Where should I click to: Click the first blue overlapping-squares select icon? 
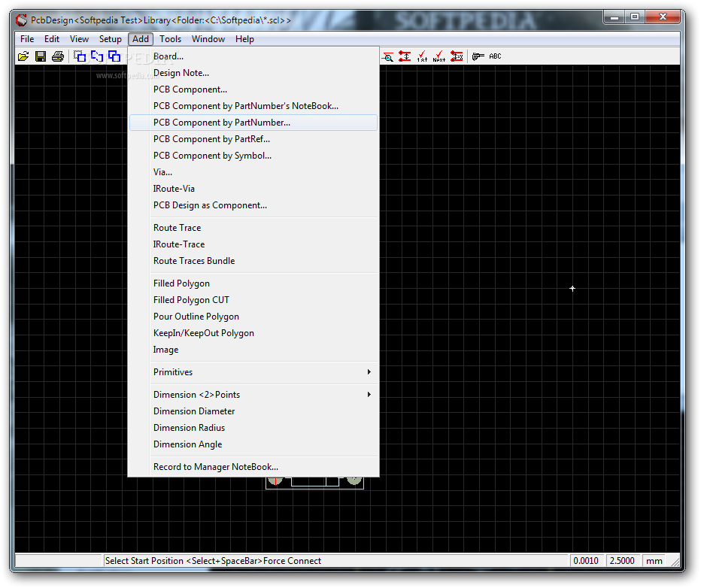80,56
